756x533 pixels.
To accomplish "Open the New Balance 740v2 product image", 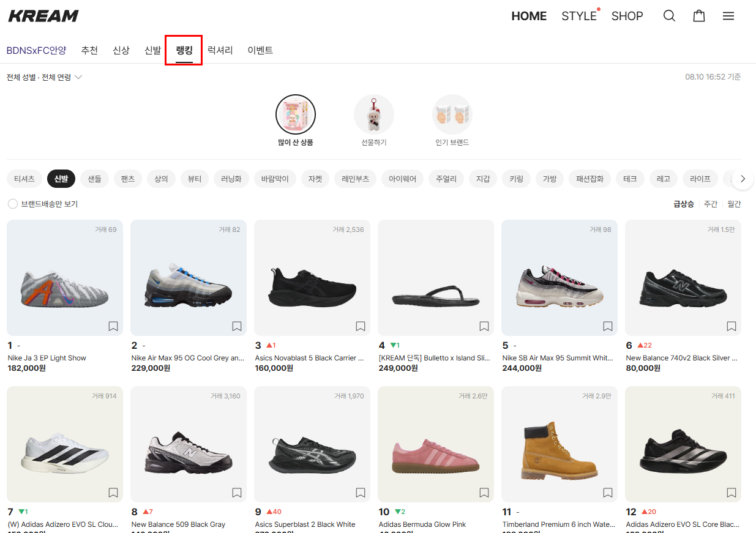I will coord(683,277).
